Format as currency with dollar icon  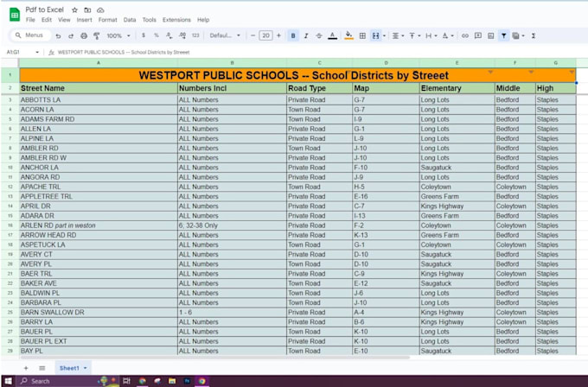pyautogui.click(x=144, y=35)
